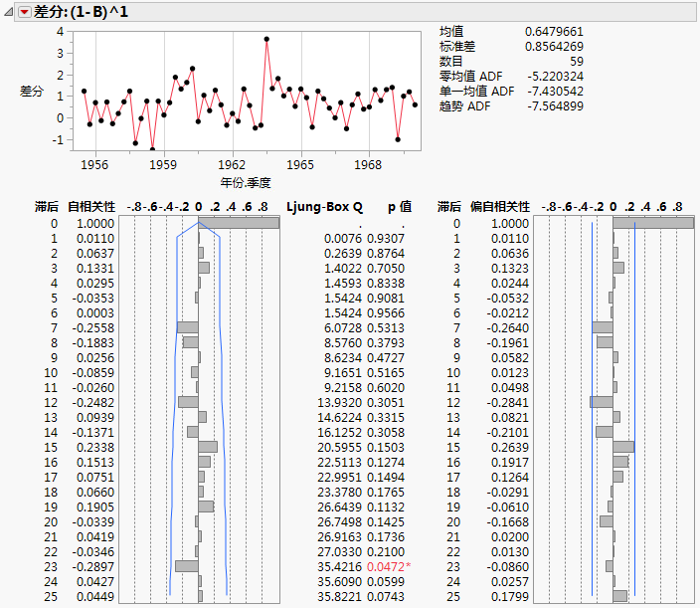Viewport: 700px width, 608px height.
Task: Click the blue confidence line in partial autocorrelation plot
Action: click(x=634, y=398)
